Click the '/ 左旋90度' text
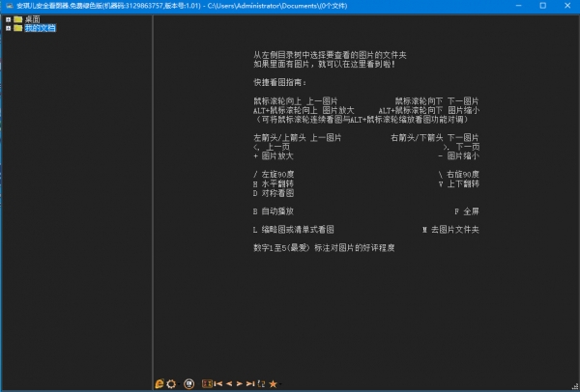This screenshot has width=580, height=392. pyautogui.click(x=275, y=175)
